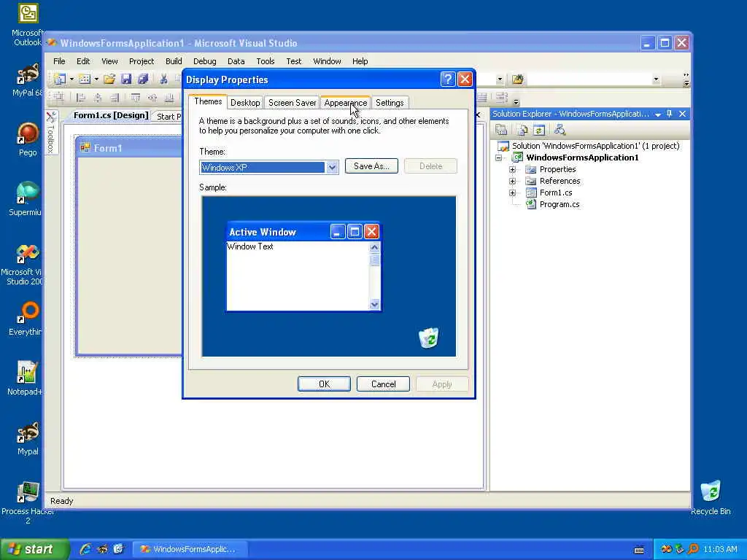The image size is (747, 560).
Task: Click Refresh icon in Solution Explorer toolbar
Action: (x=539, y=130)
